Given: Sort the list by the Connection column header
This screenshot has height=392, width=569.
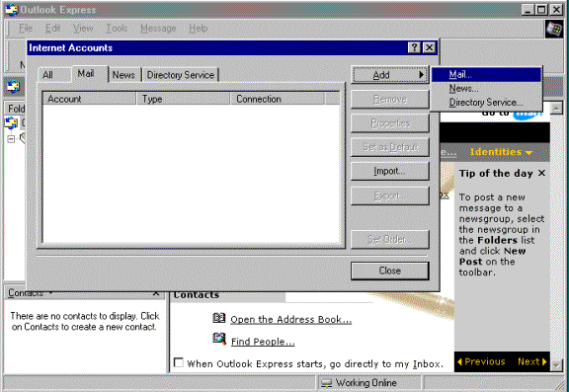Looking at the screenshot, I should click(x=278, y=99).
